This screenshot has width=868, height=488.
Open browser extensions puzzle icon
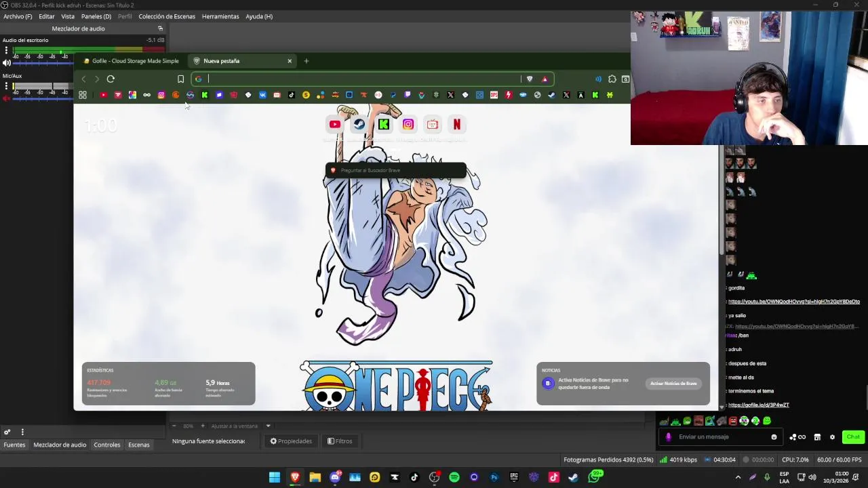point(612,79)
